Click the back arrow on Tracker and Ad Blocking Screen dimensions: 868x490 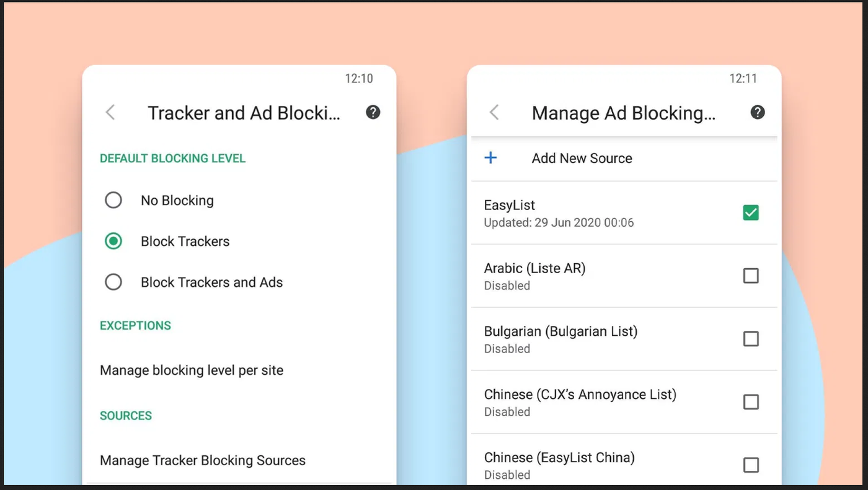pyautogui.click(x=110, y=112)
